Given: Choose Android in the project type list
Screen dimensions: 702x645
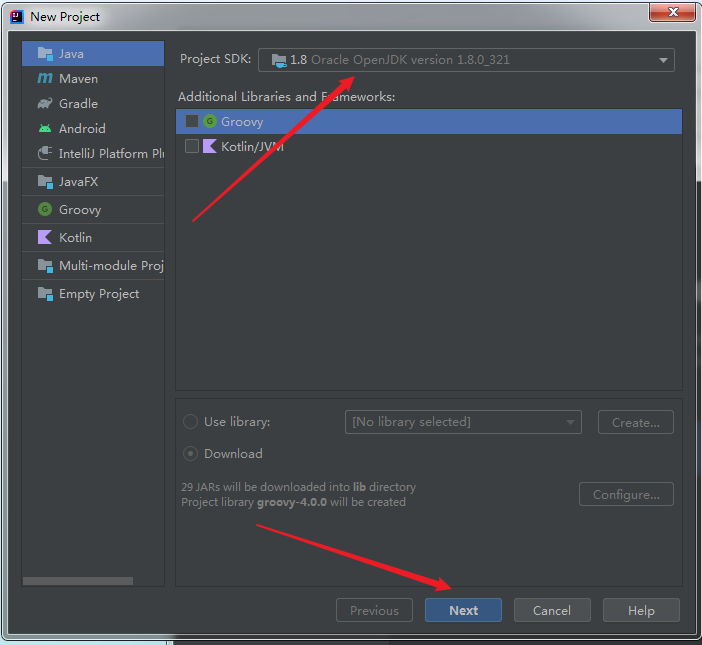Looking at the screenshot, I should 93,128.
